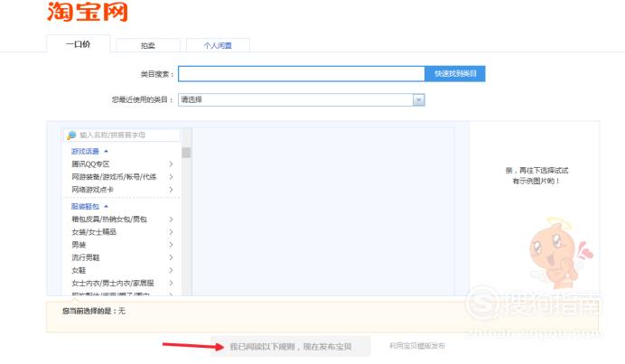Click the 输入名称/拼音首字母 filter box

pyautogui.click(x=122, y=135)
